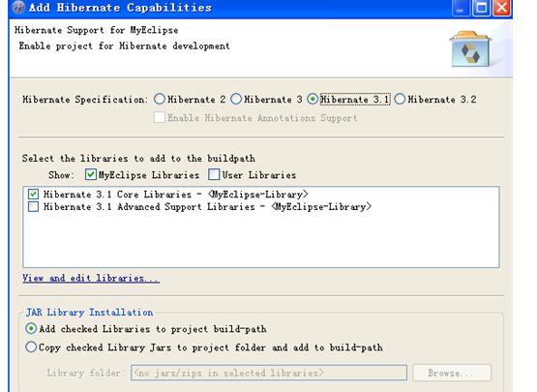Uncheck the MyEclipse Libraries show checkbox
The height and width of the screenshot is (392, 537).
pos(90,175)
